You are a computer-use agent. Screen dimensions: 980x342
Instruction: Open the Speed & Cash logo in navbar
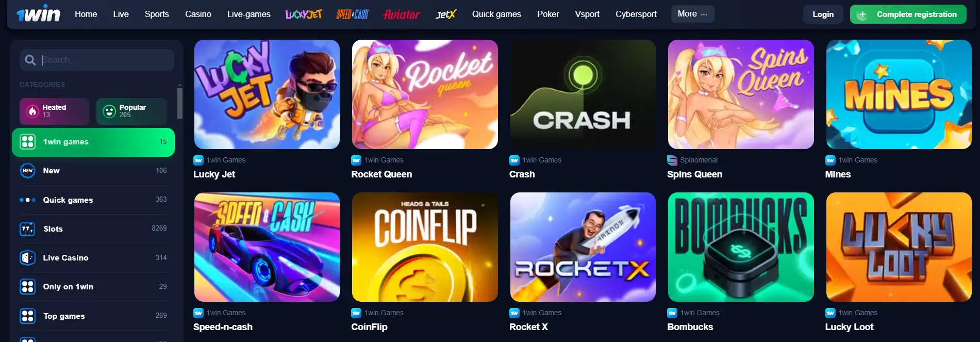point(352,14)
